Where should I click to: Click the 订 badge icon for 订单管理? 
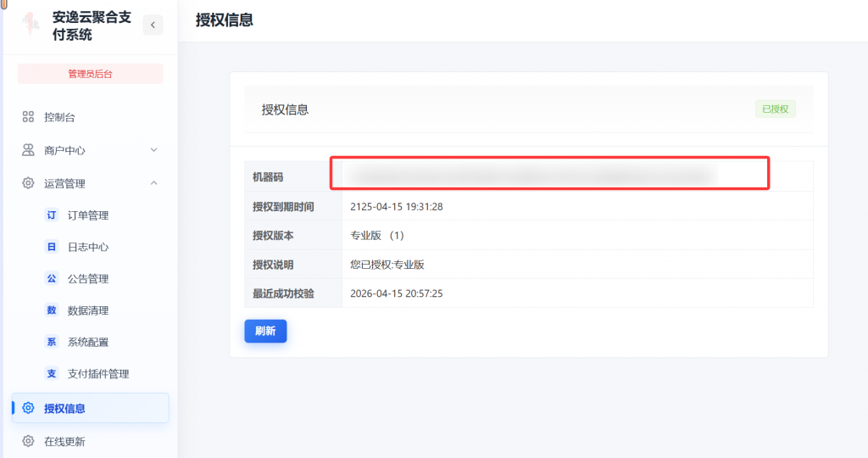click(52, 215)
